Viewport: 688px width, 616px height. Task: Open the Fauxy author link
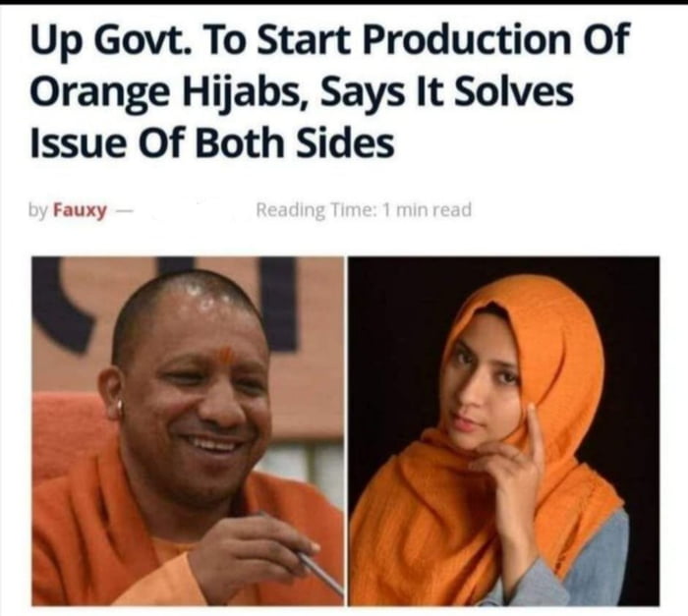pos(80,210)
